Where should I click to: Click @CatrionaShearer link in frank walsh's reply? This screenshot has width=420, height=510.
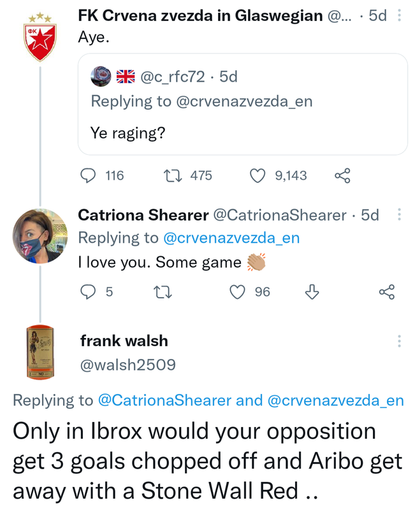[x=164, y=400]
